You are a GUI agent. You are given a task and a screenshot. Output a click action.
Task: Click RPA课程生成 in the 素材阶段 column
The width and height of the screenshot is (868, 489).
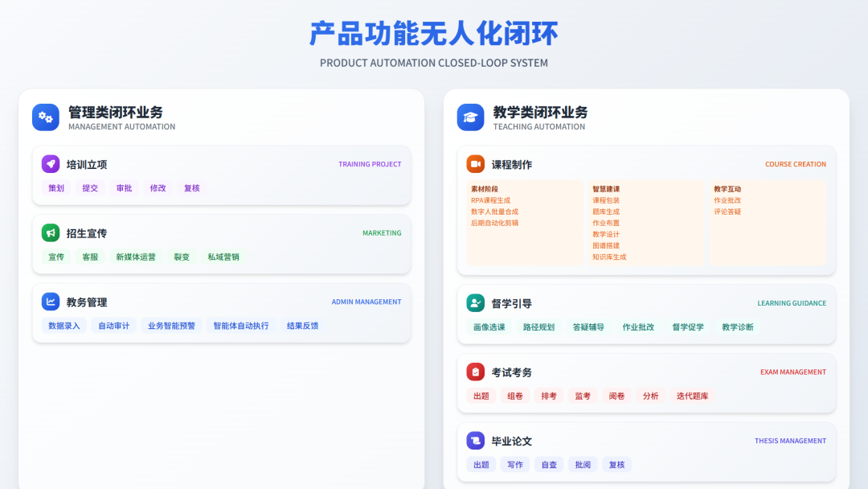pyautogui.click(x=490, y=200)
